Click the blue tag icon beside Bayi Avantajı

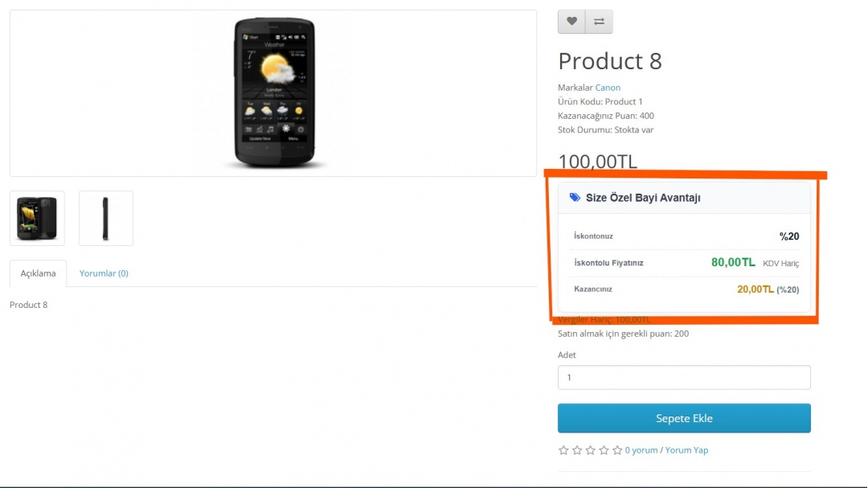(575, 198)
